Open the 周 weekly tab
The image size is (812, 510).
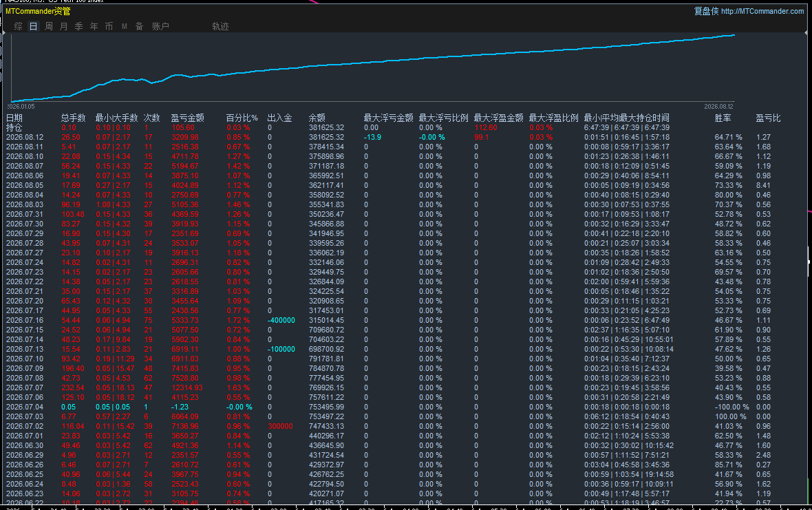point(49,26)
